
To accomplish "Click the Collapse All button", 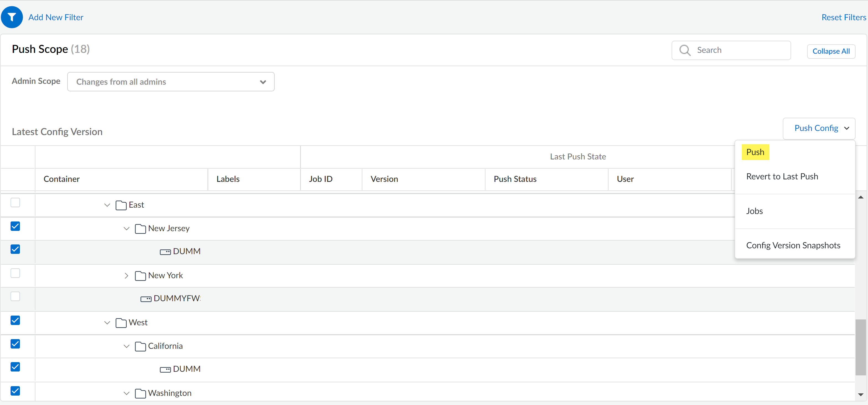I will click(x=831, y=51).
